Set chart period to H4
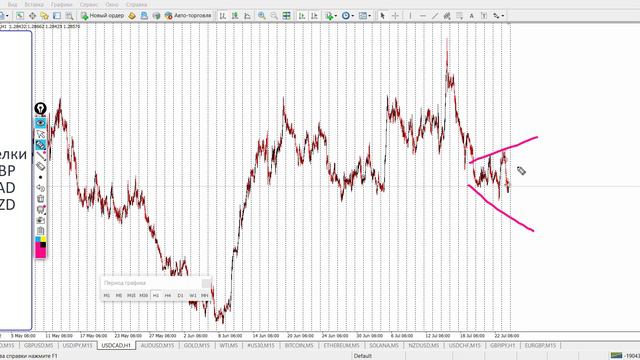The width and height of the screenshot is (640, 360). click(x=168, y=295)
